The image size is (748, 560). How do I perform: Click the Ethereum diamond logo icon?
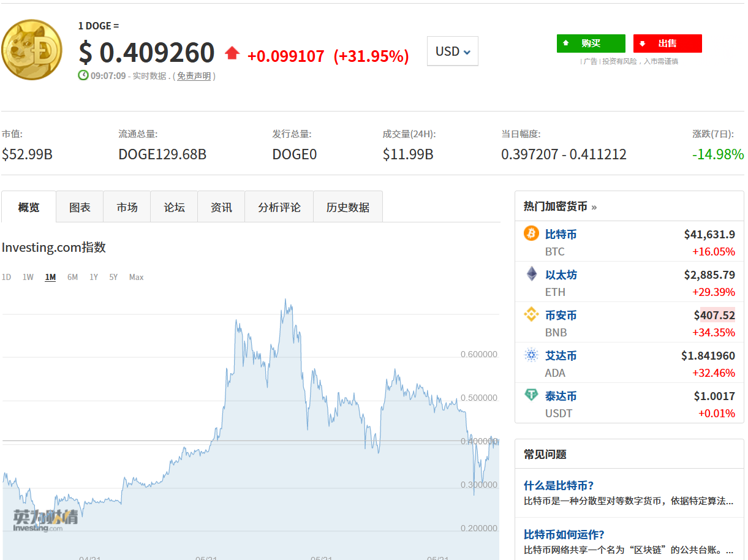[x=531, y=274]
